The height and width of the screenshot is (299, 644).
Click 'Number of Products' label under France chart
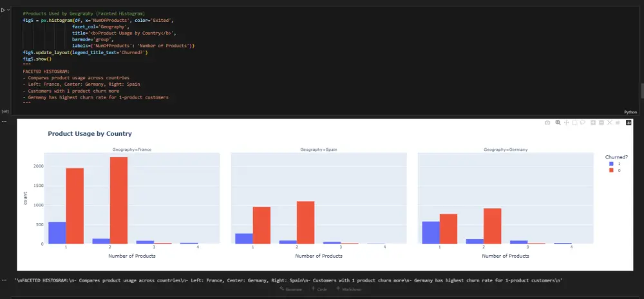pos(132,256)
